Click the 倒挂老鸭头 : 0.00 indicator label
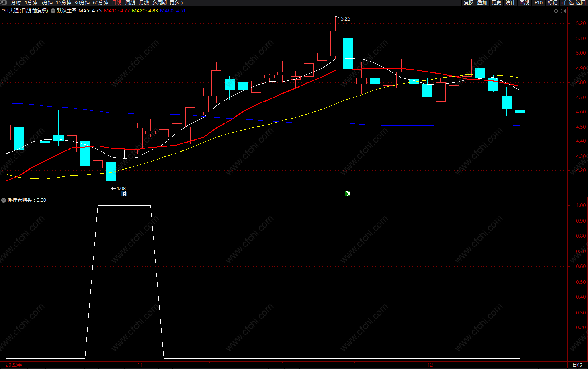 (x=27, y=200)
